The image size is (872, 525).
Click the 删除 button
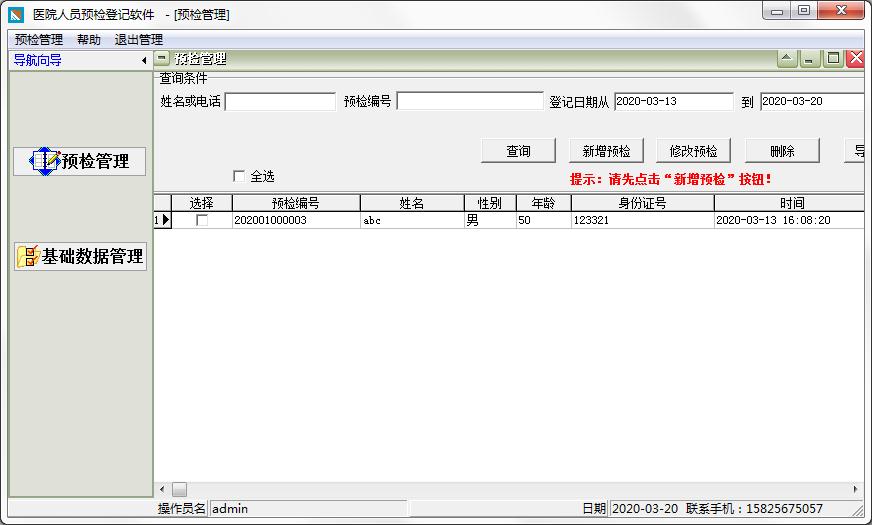click(x=782, y=151)
